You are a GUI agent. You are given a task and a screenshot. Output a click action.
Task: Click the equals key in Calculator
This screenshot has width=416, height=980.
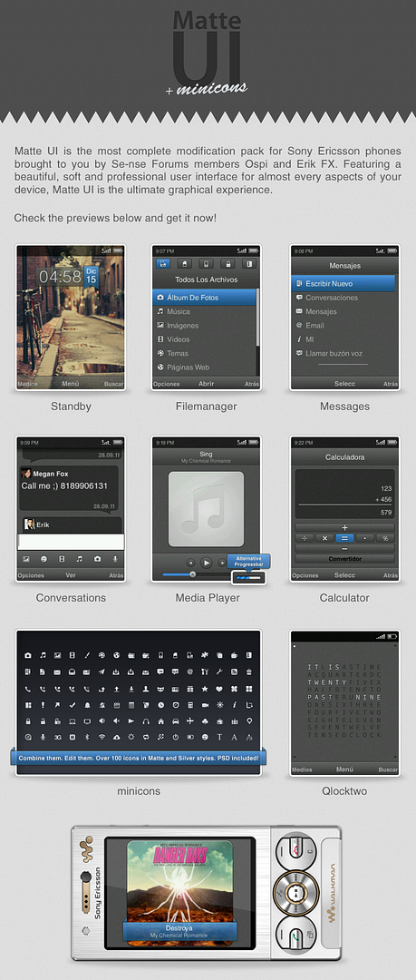pyautogui.click(x=344, y=538)
